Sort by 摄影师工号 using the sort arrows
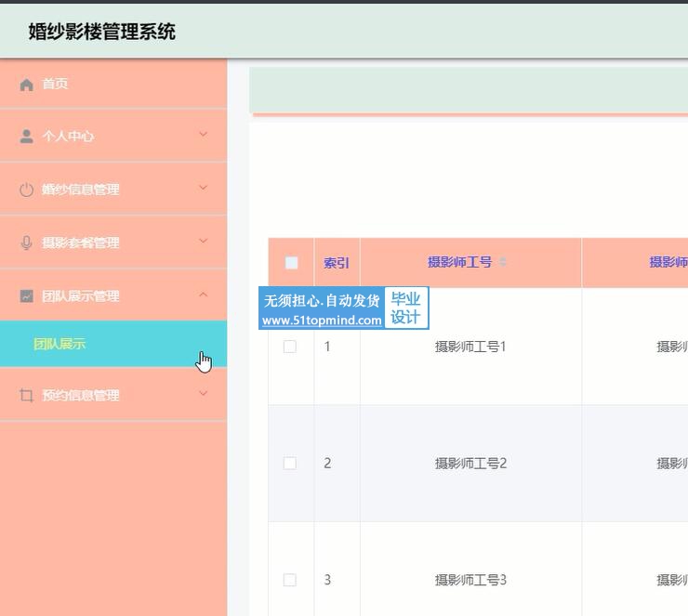688x616 pixels. (503, 263)
